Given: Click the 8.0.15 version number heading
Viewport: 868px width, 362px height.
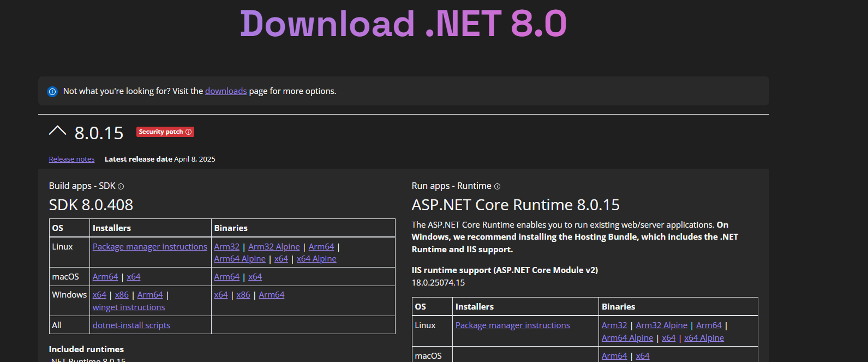Looking at the screenshot, I should click(99, 133).
